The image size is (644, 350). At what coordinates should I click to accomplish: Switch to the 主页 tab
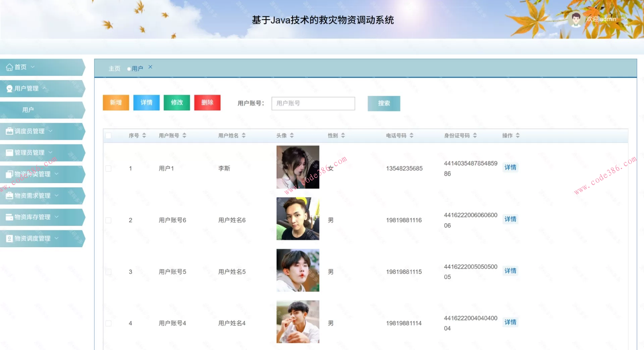coord(114,68)
